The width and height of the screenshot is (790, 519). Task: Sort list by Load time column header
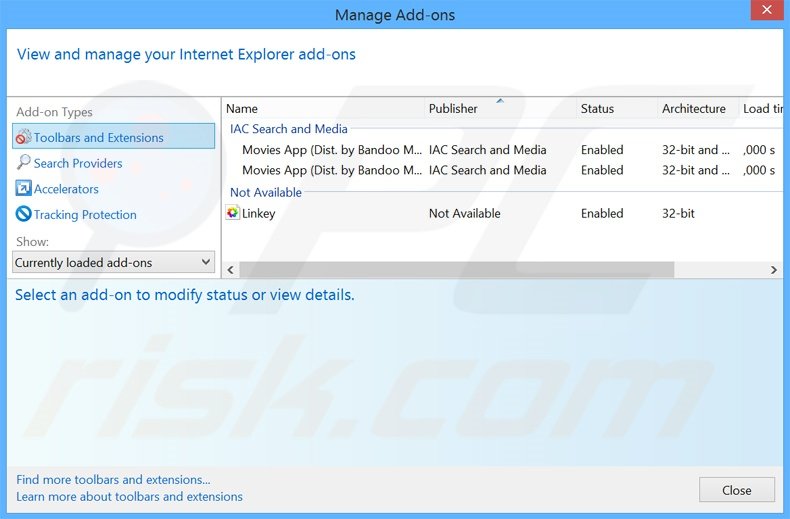[x=761, y=108]
